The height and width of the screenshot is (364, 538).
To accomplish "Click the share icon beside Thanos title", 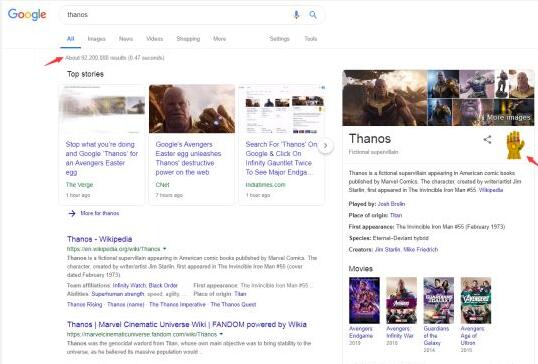I will tap(487, 139).
